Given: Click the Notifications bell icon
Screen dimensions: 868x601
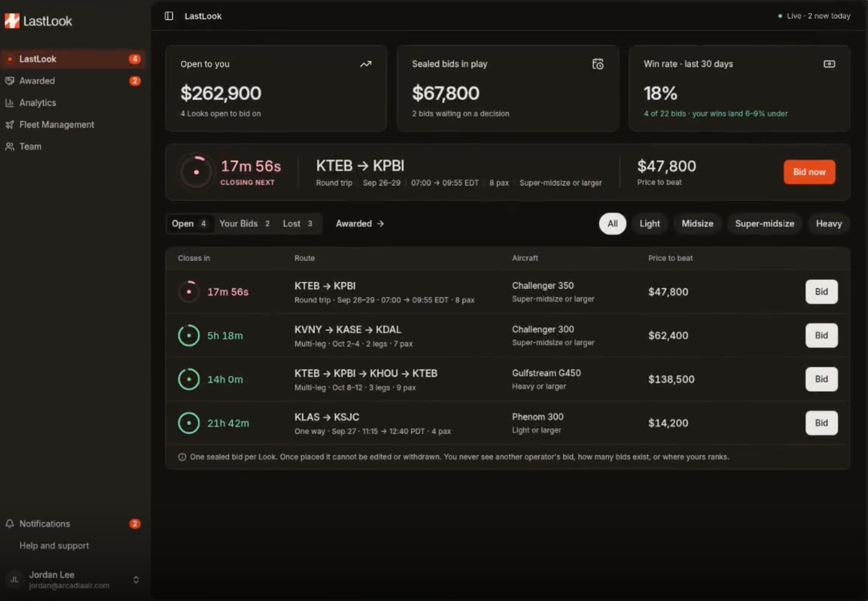Looking at the screenshot, I should tap(10, 523).
